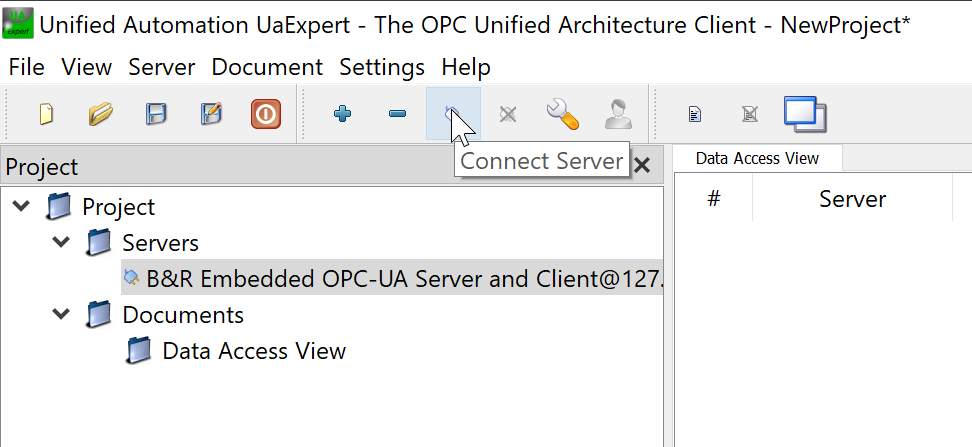Collapse the Documents tree node
The width and height of the screenshot is (972, 447).
(61, 314)
